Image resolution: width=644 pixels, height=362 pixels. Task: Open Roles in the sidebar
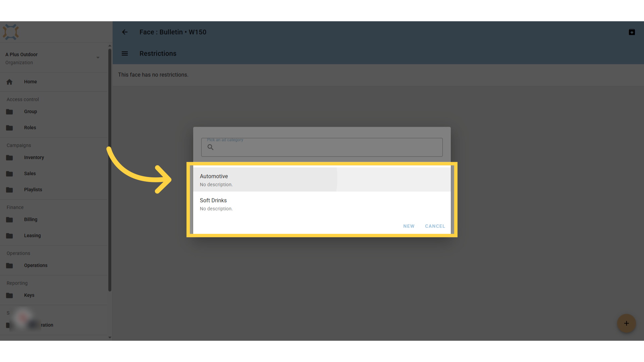[x=54, y=128]
